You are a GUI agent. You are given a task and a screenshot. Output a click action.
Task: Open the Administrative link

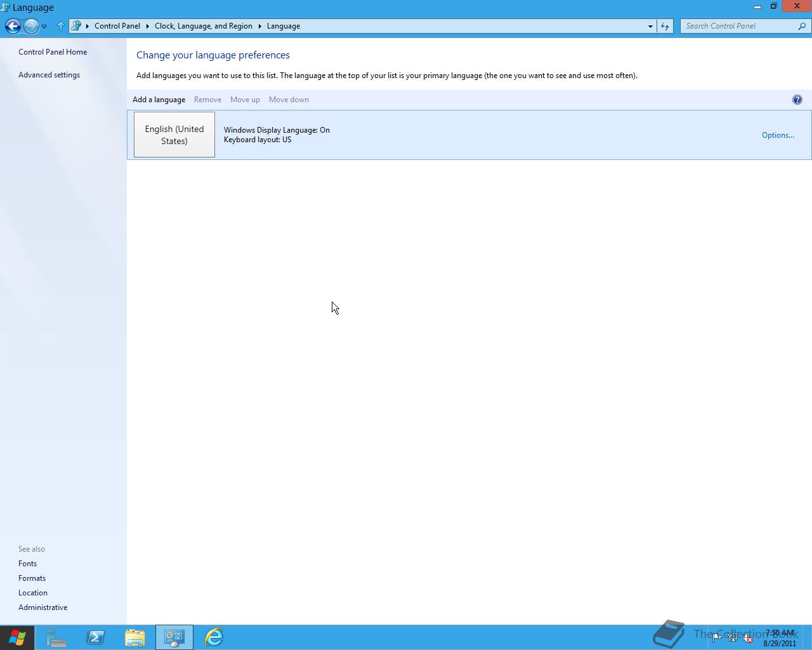point(43,607)
